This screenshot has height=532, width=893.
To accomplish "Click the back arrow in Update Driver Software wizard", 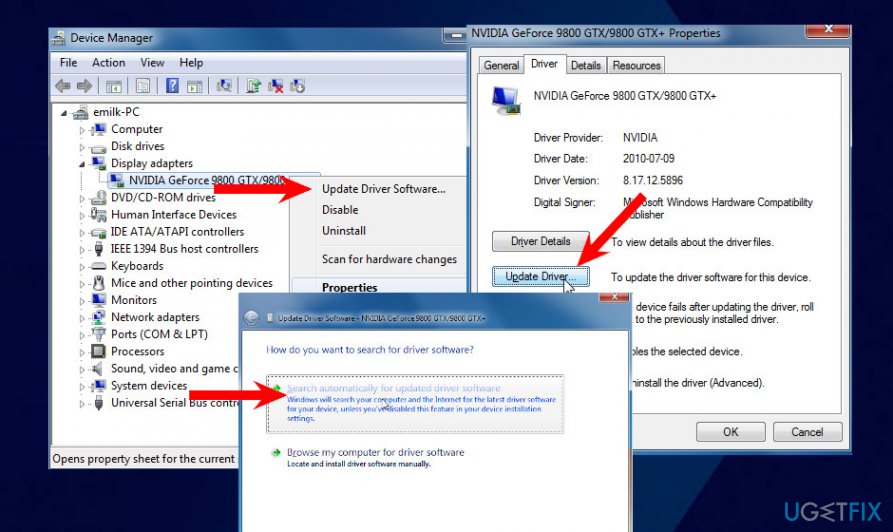I will [251, 318].
